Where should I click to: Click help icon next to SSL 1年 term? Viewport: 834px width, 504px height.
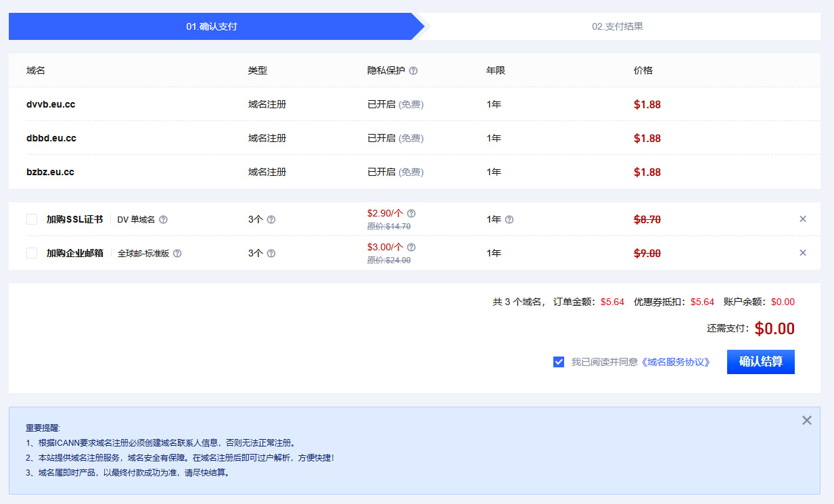point(509,219)
